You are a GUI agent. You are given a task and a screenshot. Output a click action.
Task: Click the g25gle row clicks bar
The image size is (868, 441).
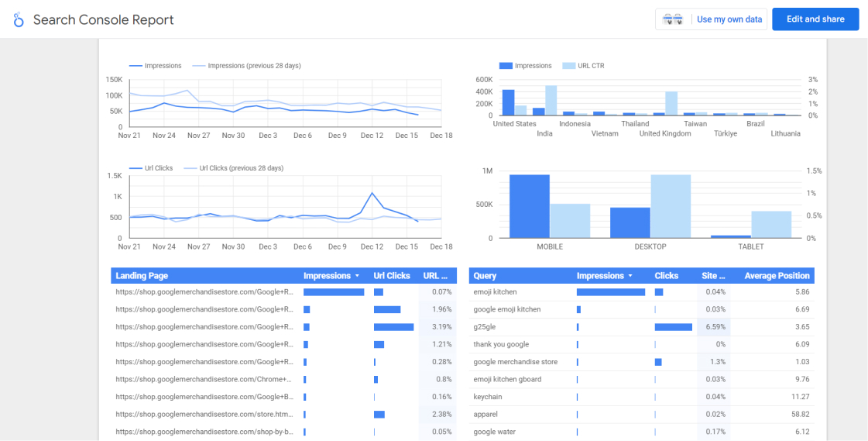click(673, 327)
